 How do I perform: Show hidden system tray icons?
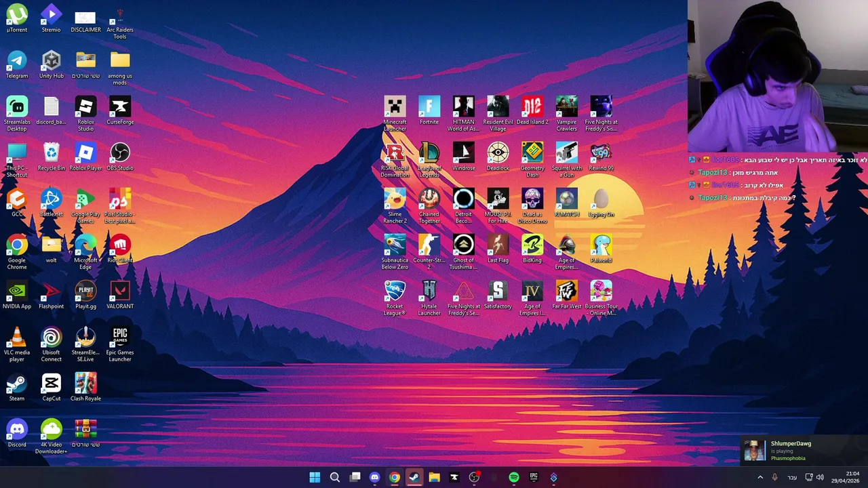[760, 477]
